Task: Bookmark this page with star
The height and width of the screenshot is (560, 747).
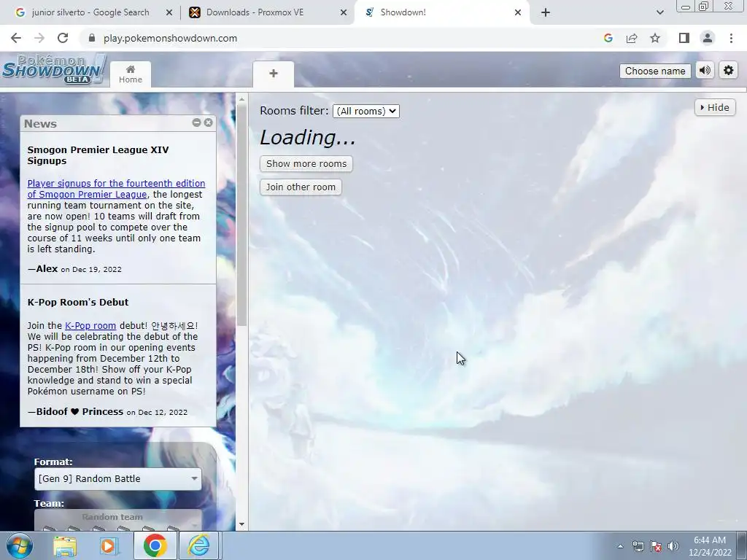Action: [655, 38]
